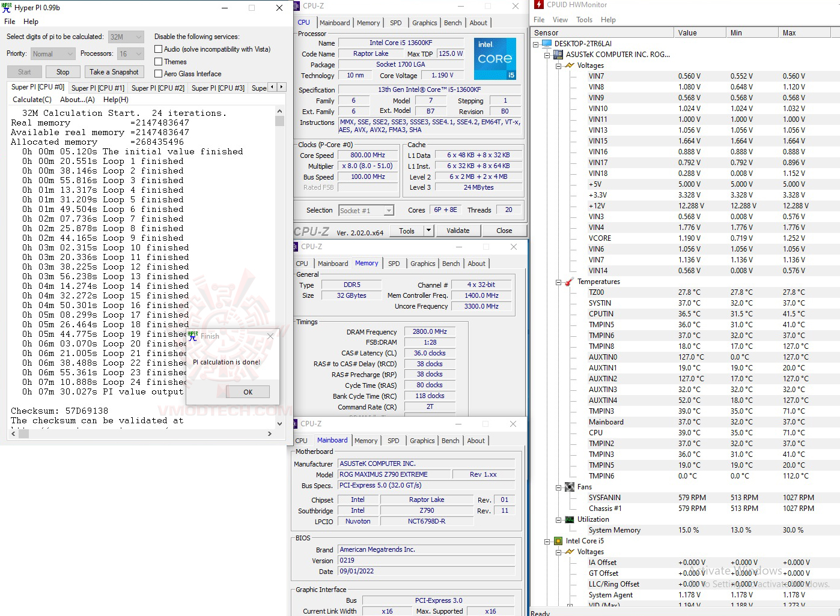Click scroll-down arrow in Hyper PI log
The width and height of the screenshot is (840, 616).
click(x=279, y=423)
